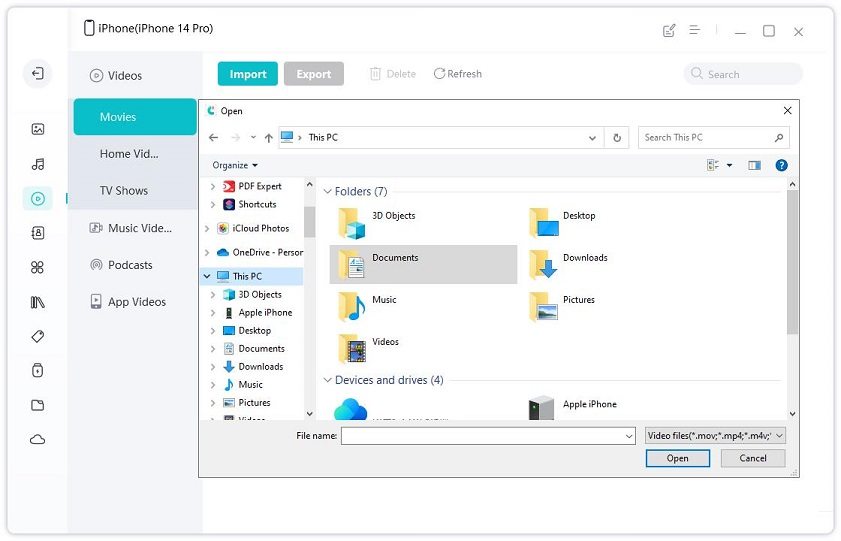The height and width of the screenshot is (541, 841).
Task: Open the Books library icon in sidebar
Action: pos(38,302)
